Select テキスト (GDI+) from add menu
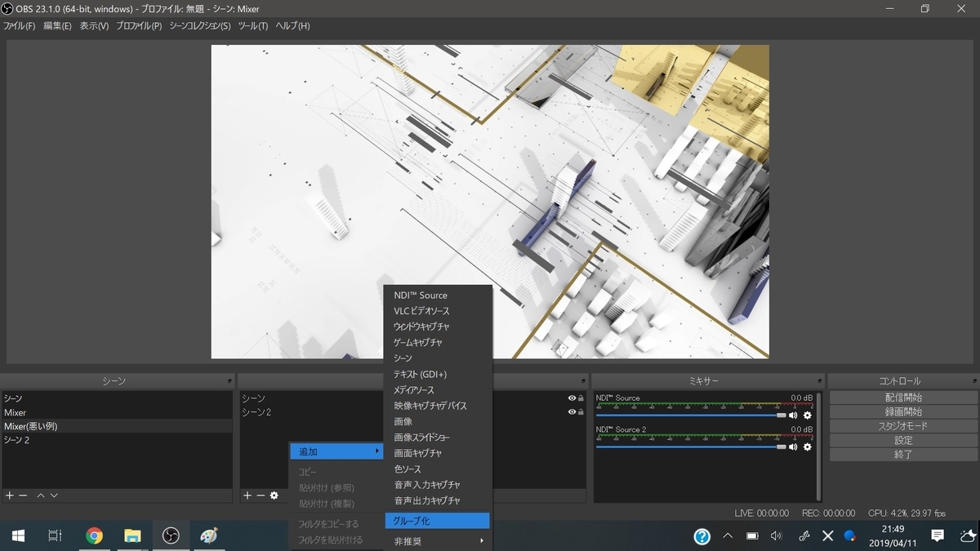Screen dimensions: 980x551 click(437, 374)
